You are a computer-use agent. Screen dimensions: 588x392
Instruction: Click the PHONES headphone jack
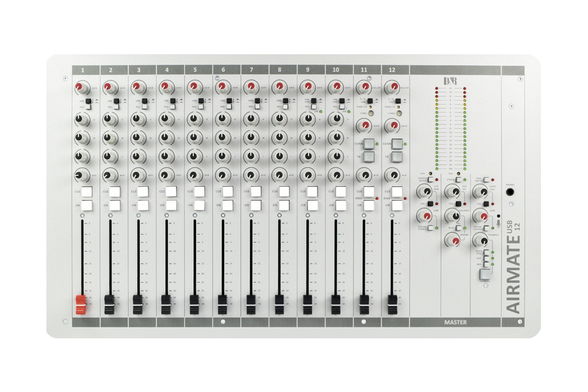[510, 192]
